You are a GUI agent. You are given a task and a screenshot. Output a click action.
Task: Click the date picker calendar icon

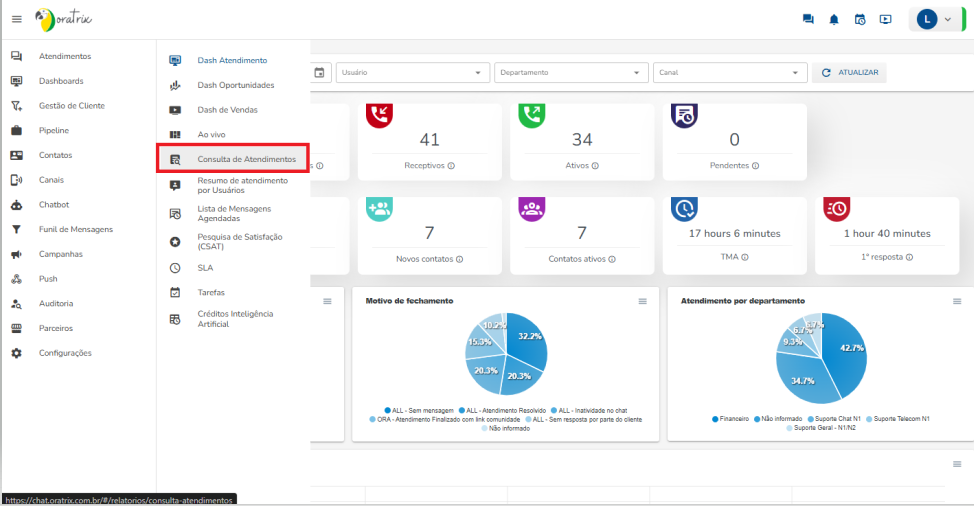point(320,72)
